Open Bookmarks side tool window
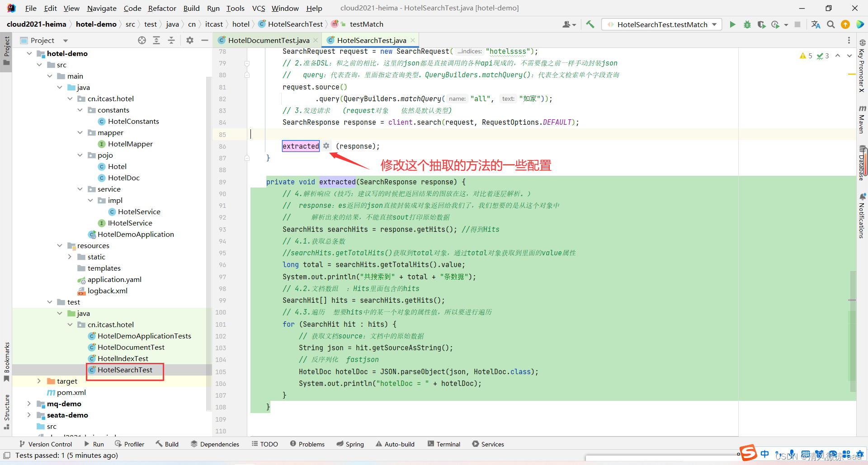The width and height of the screenshot is (868, 465). click(x=6, y=362)
